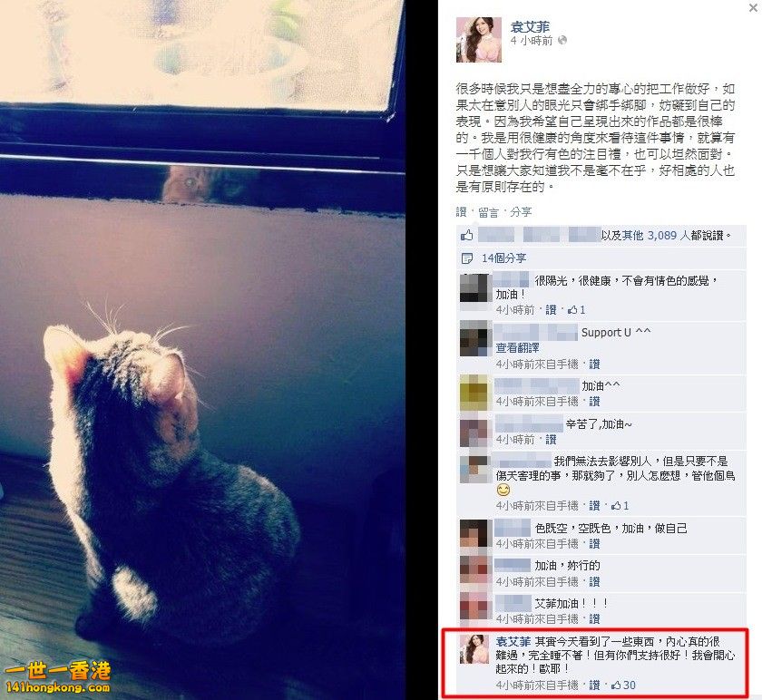Click 袁艾菲 avatar in the highlighted comment
This screenshot has width=762, height=700.
pos(474,649)
